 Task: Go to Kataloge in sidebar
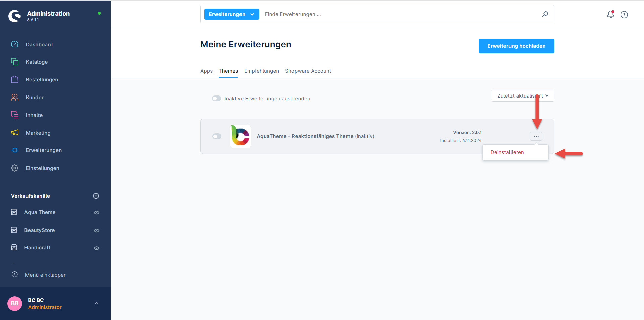click(x=37, y=62)
